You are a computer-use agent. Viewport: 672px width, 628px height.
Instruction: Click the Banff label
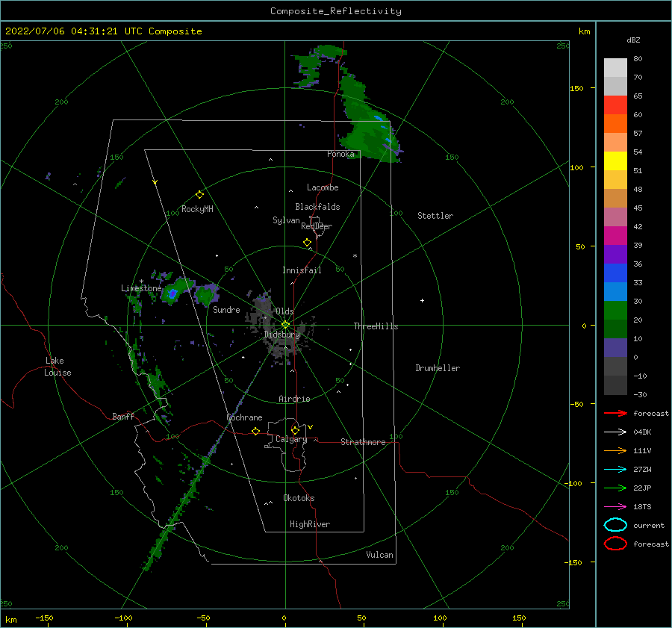coord(123,416)
